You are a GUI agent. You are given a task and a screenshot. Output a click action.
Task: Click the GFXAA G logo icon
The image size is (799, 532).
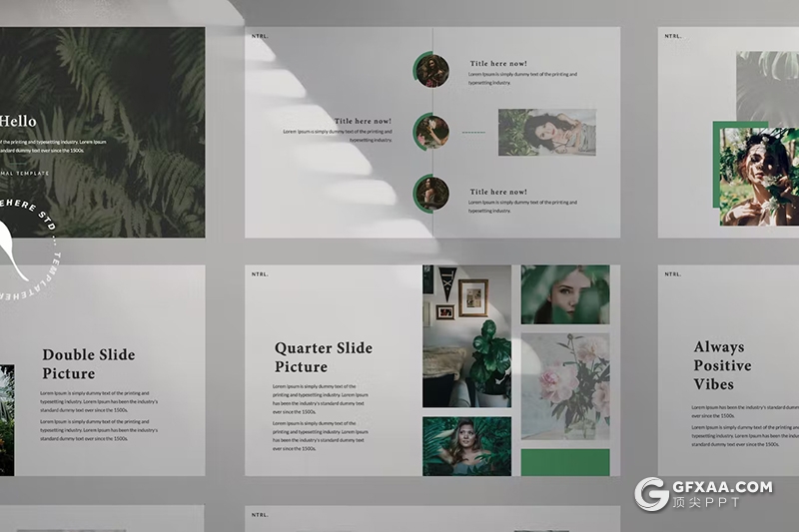click(x=653, y=494)
